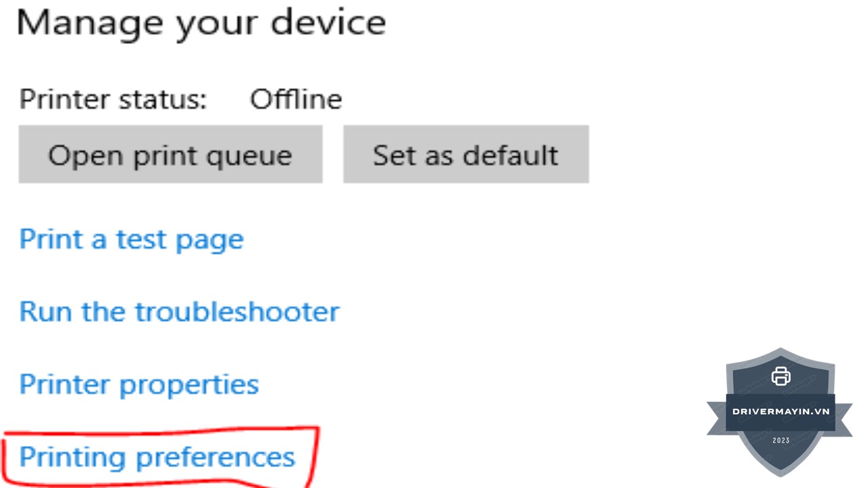Click the word 'troubleshooter' in the link

(x=237, y=312)
